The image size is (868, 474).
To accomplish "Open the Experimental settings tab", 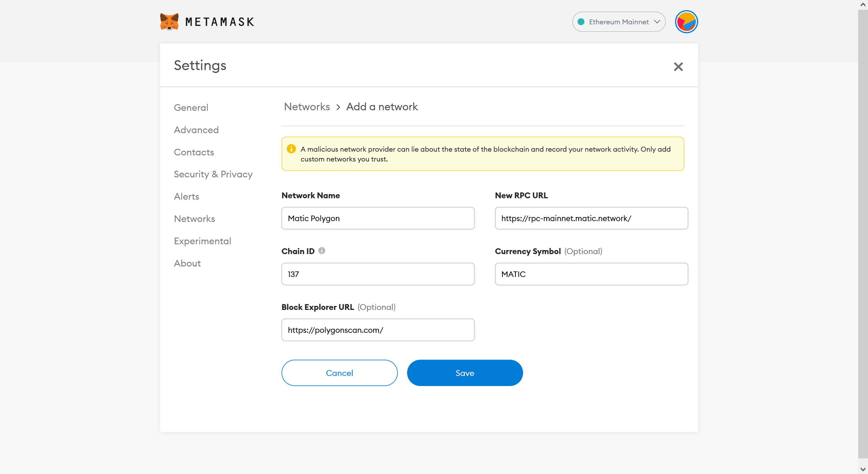I will 203,241.
